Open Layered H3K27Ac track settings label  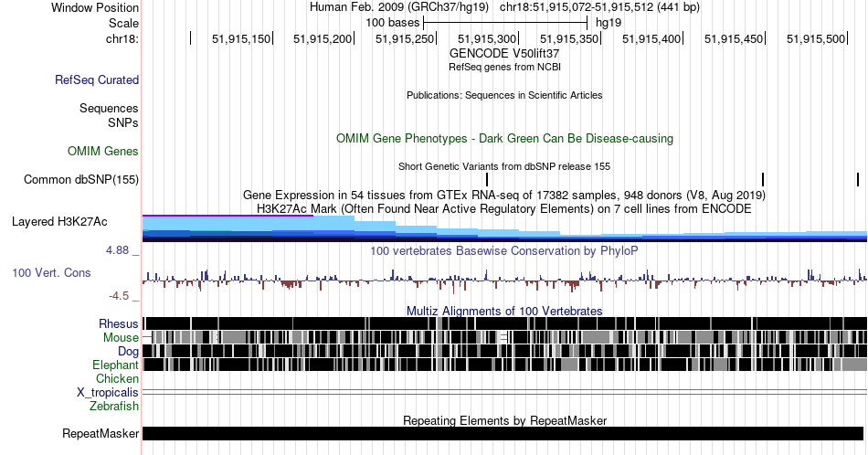(59, 221)
